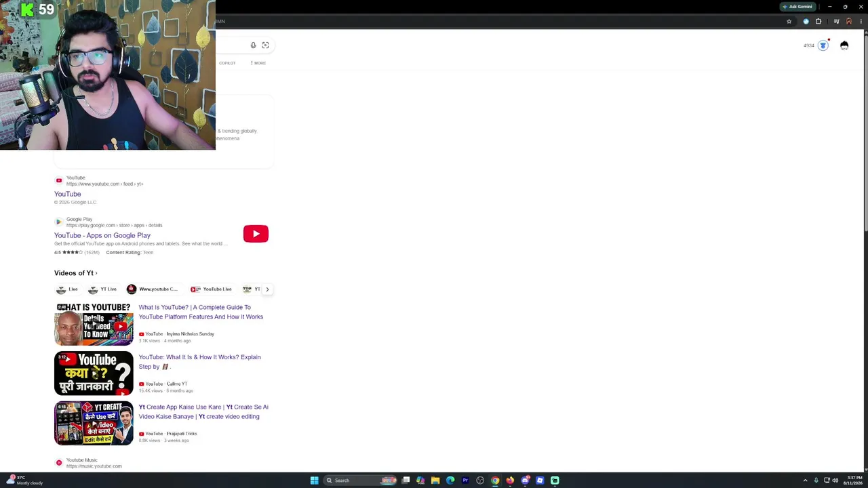Expand the MORE search options menu
The width and height of the screenshot is (868, 488).
[258, 63]
